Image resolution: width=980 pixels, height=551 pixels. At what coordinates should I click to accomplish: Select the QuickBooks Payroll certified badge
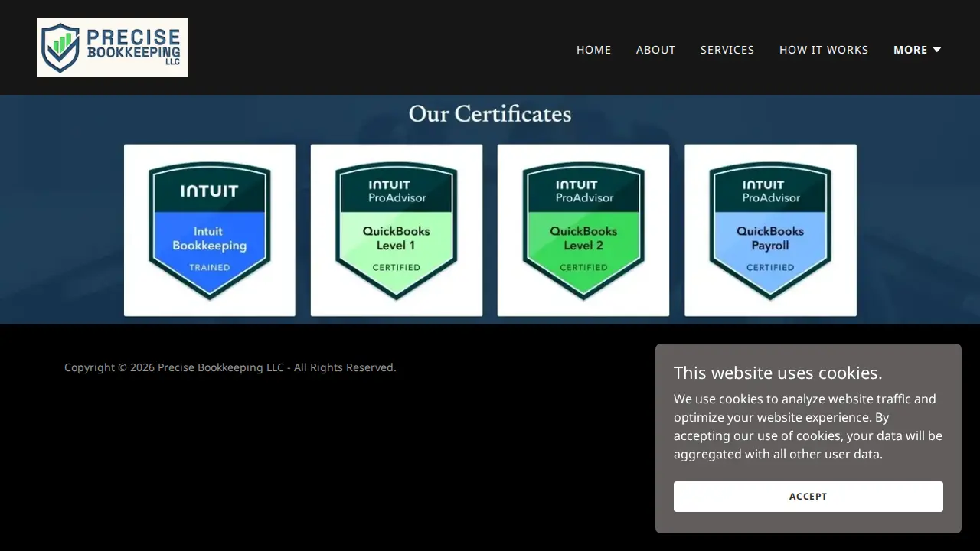pos(770,230)
